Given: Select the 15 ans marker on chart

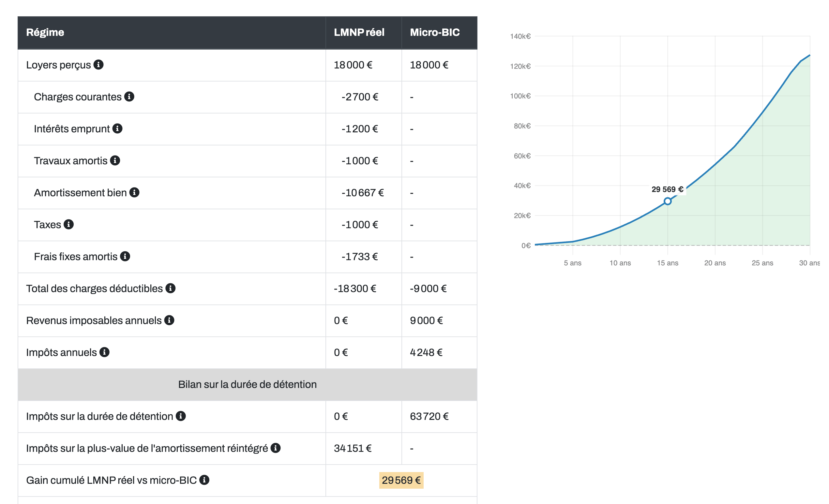Looking at the screenshot, I should [668, 201].
